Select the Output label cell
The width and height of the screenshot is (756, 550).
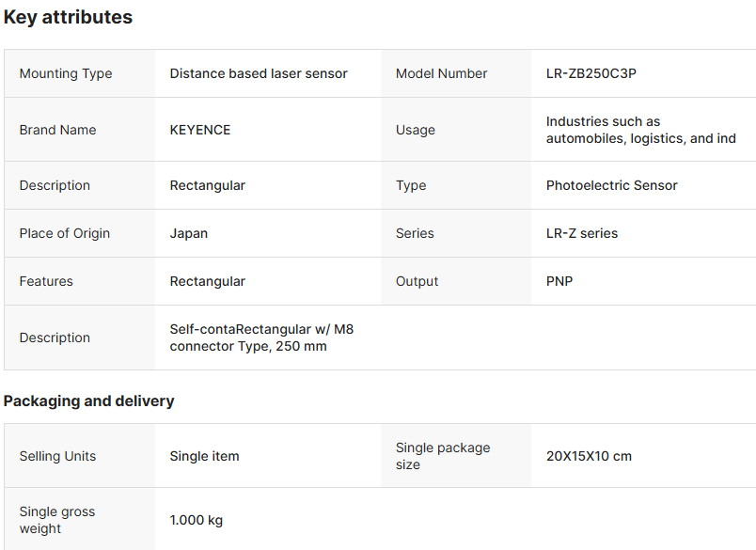tap(417, 281)
